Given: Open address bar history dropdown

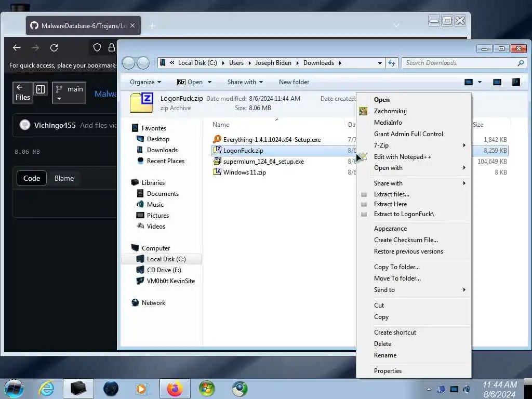Looking at the screenshot, I should [380, 63].
